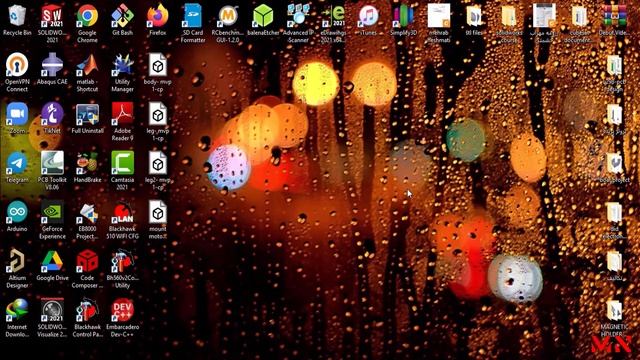The width and height of the screenshot is (640, 360).
Task: Select the Bh560v2 Config Utility icon
Action: pos(122,261)
